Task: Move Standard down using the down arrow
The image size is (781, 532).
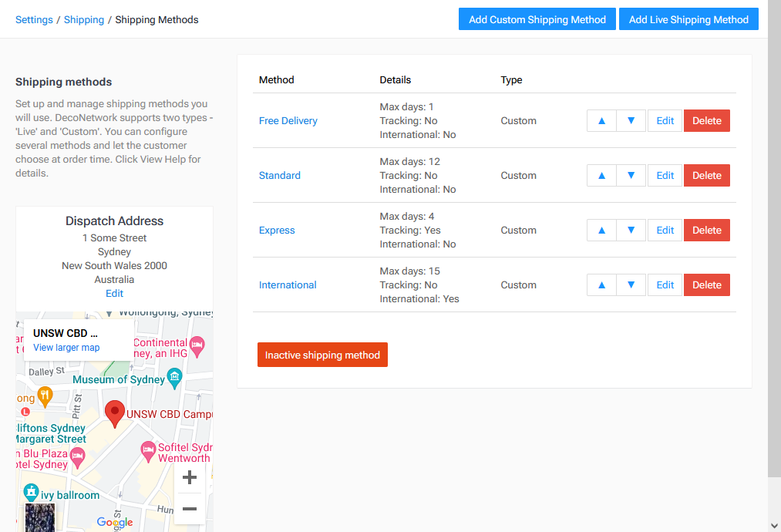Action: point(631,175)
